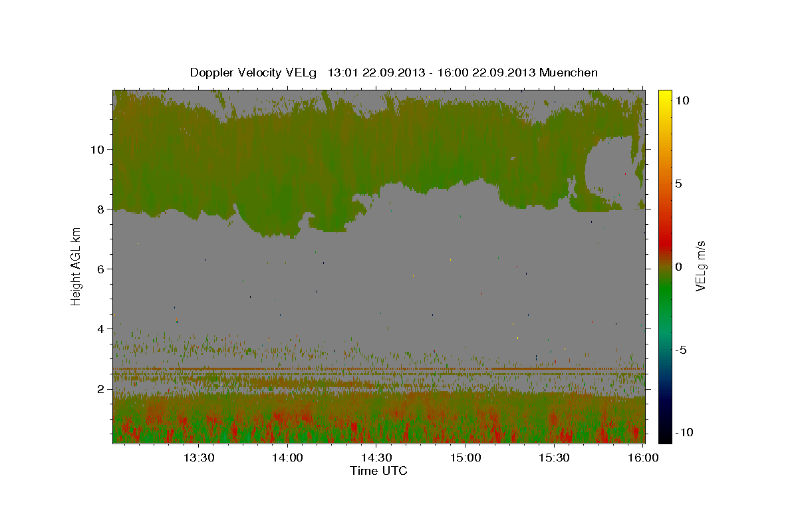
Task: Select the 14:30 time tick label
Action: click(376, 458)
